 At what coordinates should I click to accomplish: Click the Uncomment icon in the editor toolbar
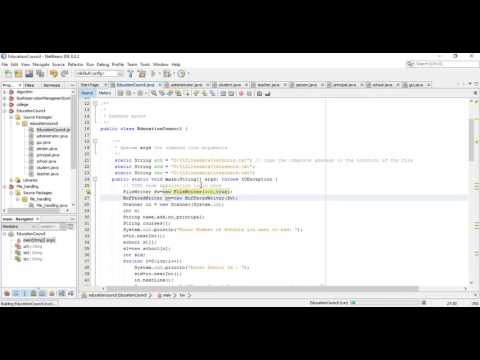coord(267,93)
